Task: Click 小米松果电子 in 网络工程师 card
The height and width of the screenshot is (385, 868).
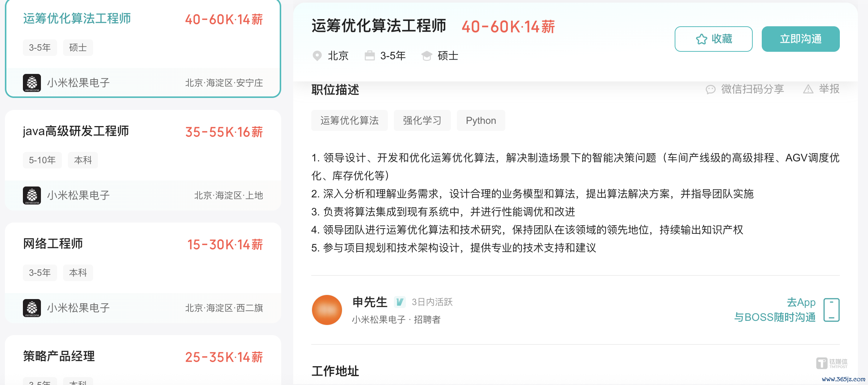Action: point(78,308)
